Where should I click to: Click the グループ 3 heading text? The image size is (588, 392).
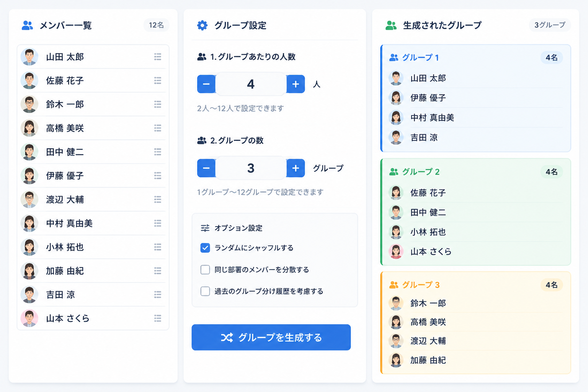point(421,285)
